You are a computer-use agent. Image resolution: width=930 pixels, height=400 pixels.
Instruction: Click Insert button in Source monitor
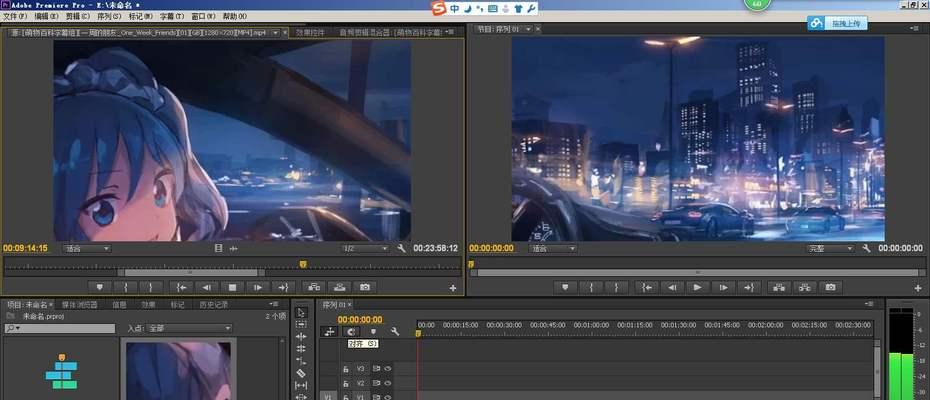[x=314, y=287]
